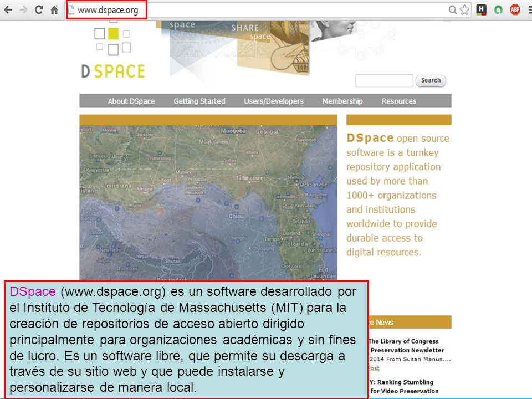Open the Library of Congress Preservation Newsletter article
This screenshot has height=399, width=532.
(407, 346)
